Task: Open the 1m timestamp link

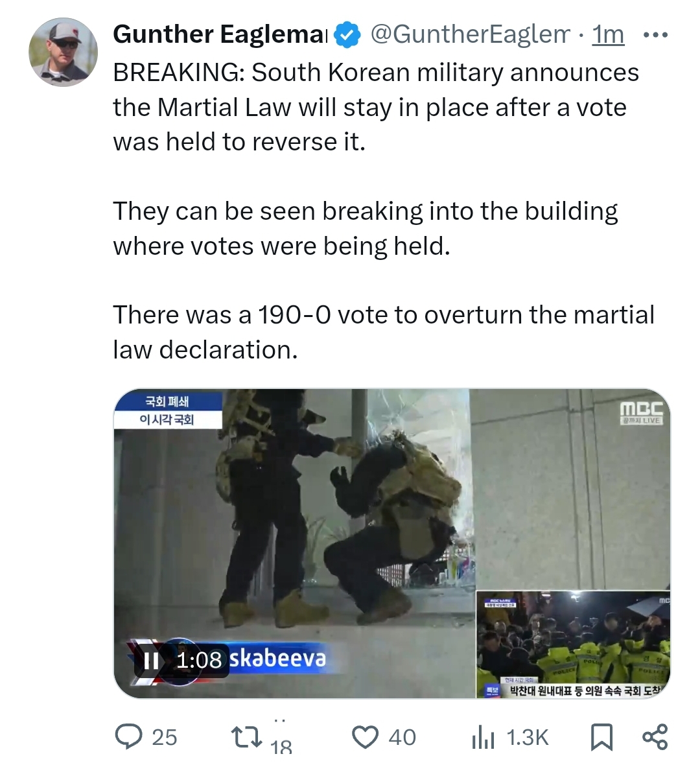Action: [608, 34]
